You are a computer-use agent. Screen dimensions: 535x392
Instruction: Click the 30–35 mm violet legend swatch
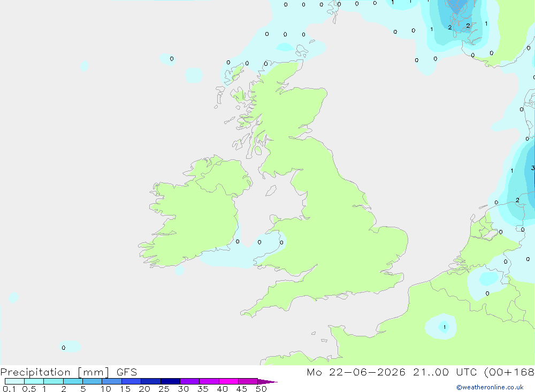point(190,381)
